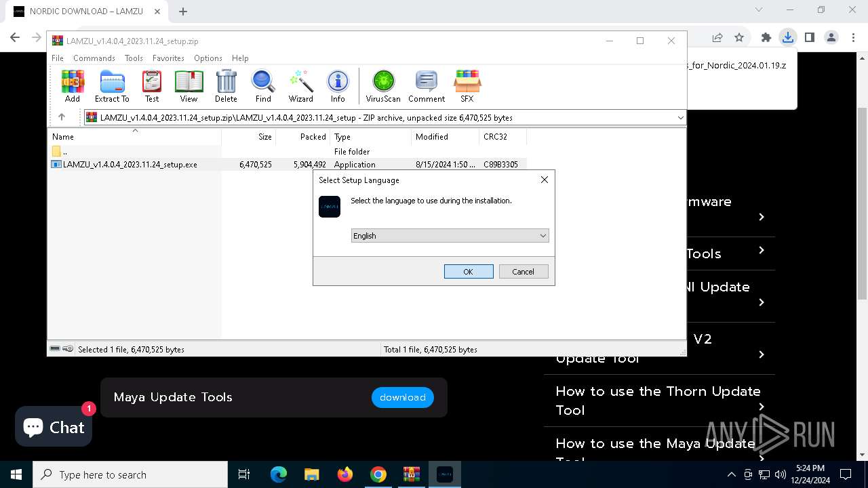Expand the WinRAR address path dropdown

coord(680,117)
